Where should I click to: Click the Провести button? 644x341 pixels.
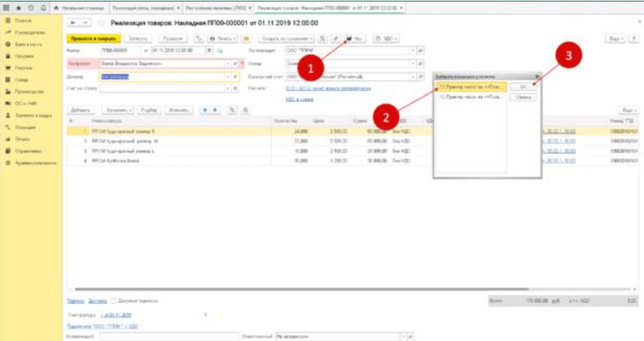point(172,39)
